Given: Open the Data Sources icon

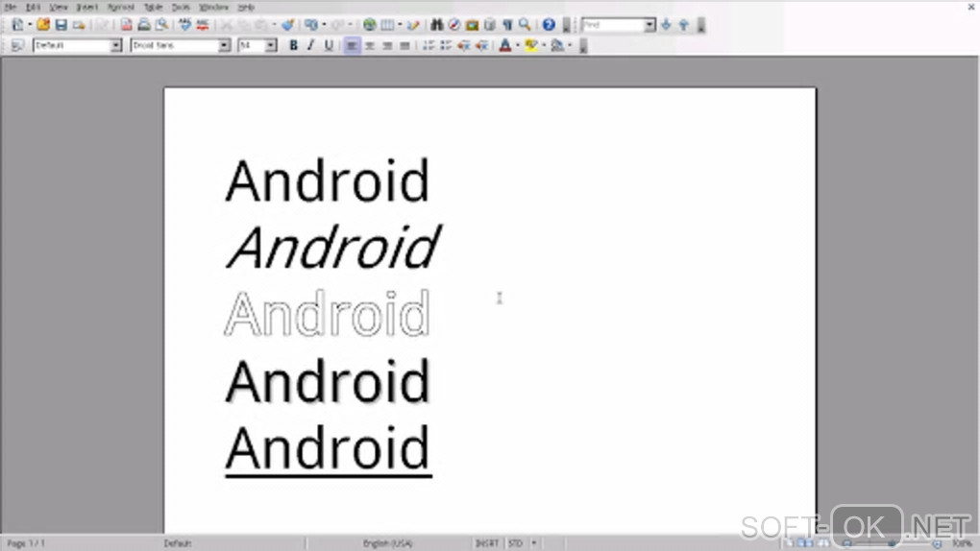Looking at the screenshot, I should [489, 25].
